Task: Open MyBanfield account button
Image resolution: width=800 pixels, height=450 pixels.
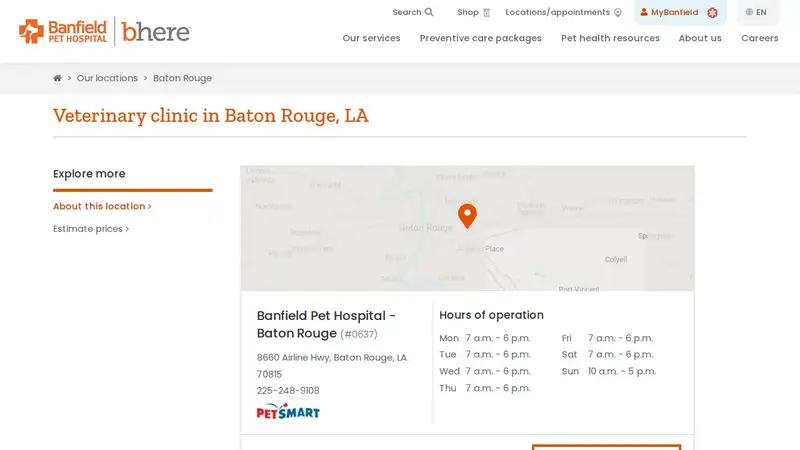Action: point(680,12)
